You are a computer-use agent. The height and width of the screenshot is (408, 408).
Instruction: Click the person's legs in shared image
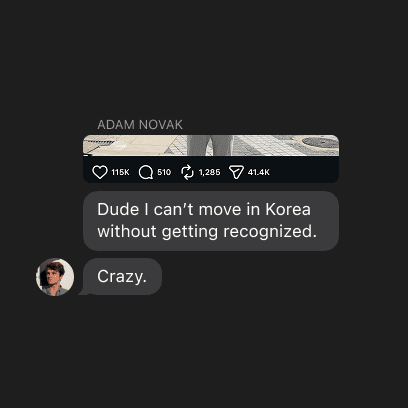209,145
